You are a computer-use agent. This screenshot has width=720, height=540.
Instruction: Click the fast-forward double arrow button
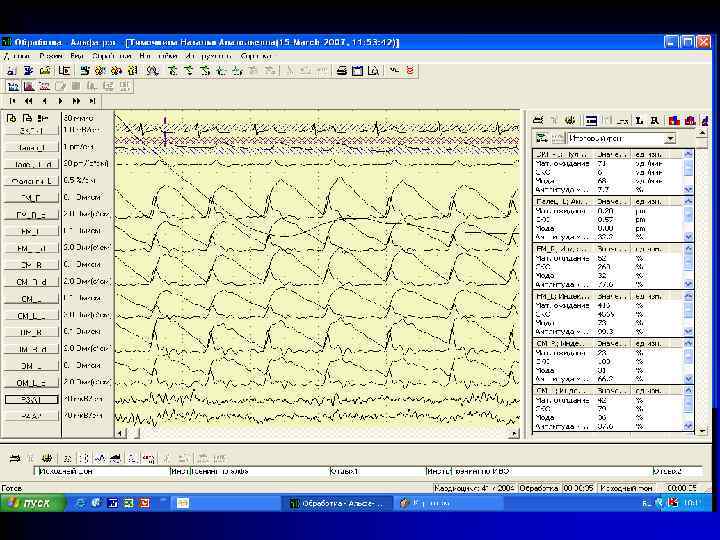[x=77, y=101]
